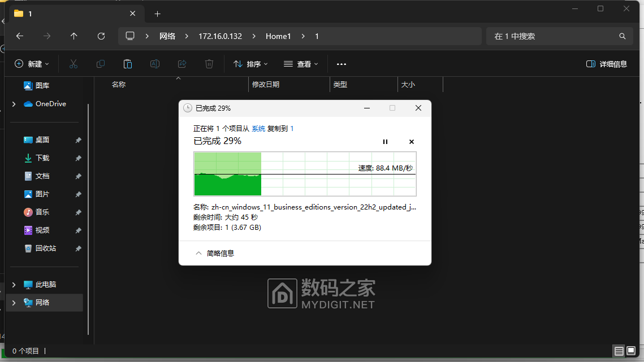The height and width of the screenshot is (362, 644).
Task: Sort by 类型 column header
Action: click(340, 84)
